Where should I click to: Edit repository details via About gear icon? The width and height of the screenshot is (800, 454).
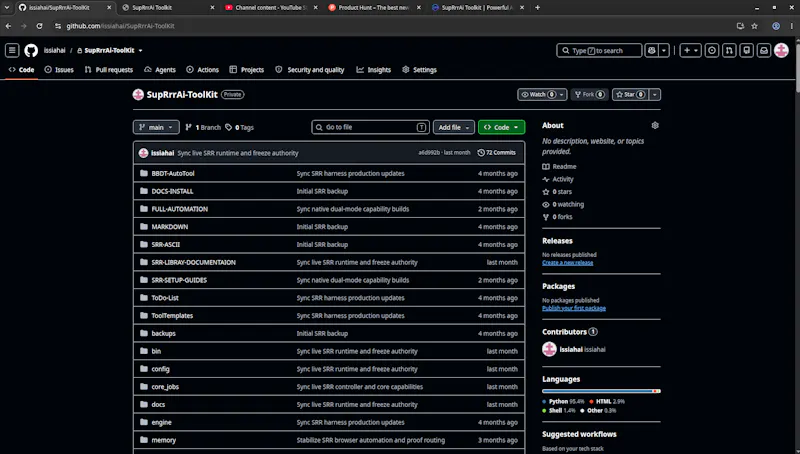[x=655, y=125]
